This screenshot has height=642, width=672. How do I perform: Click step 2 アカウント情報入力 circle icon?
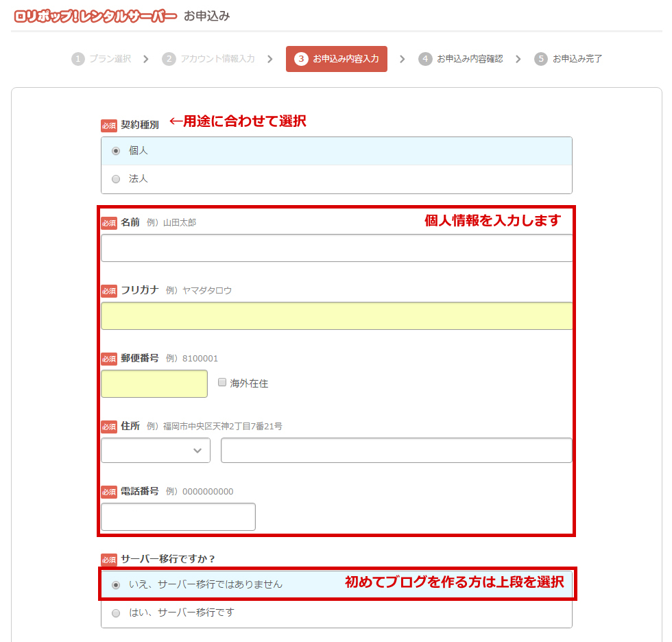click(x=169, y=59)
